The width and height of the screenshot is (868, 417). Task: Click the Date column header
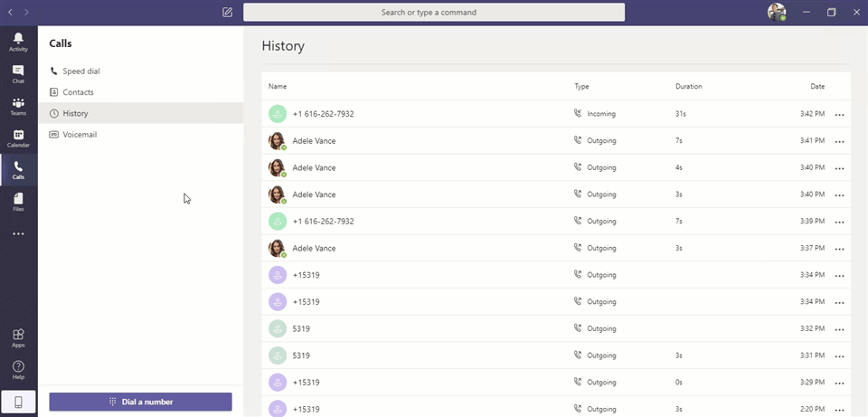pyautogui.click(x=817, y=87)
